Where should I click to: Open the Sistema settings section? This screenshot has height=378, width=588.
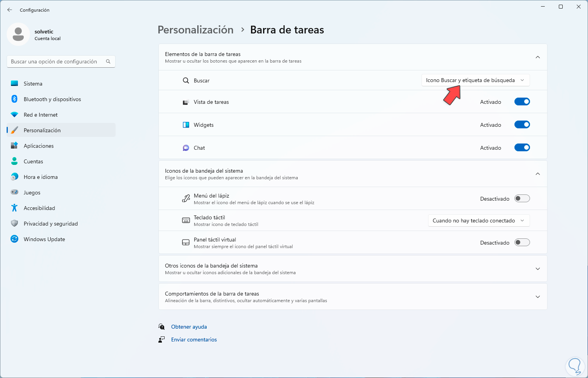pos(33,84)
